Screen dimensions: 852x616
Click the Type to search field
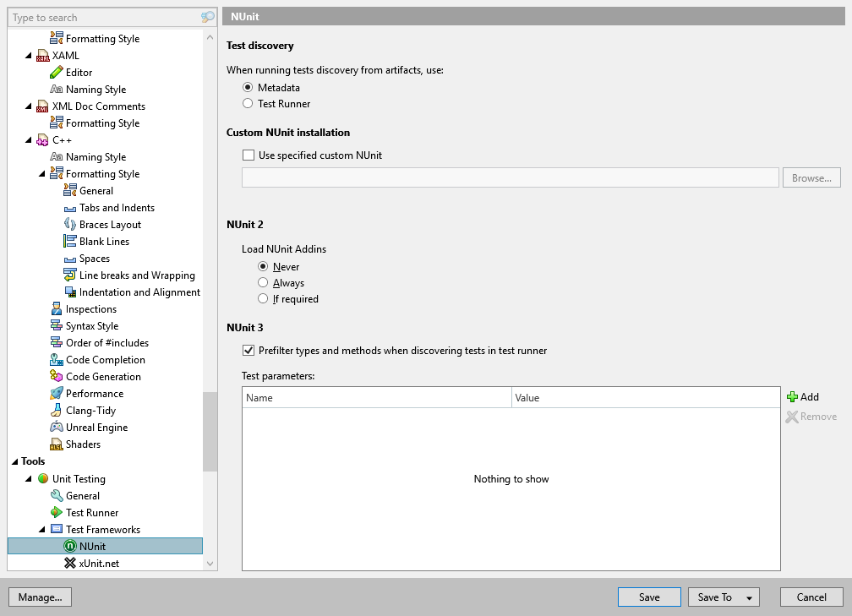[105, 18]
